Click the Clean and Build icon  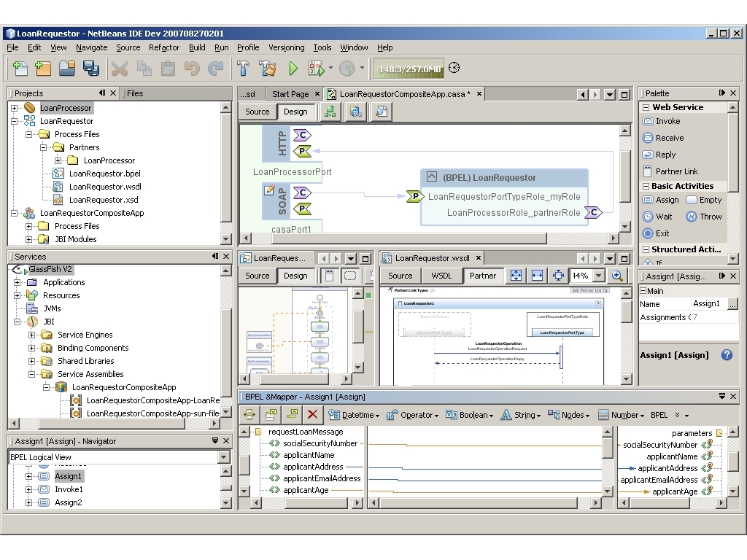pos(268,69)
